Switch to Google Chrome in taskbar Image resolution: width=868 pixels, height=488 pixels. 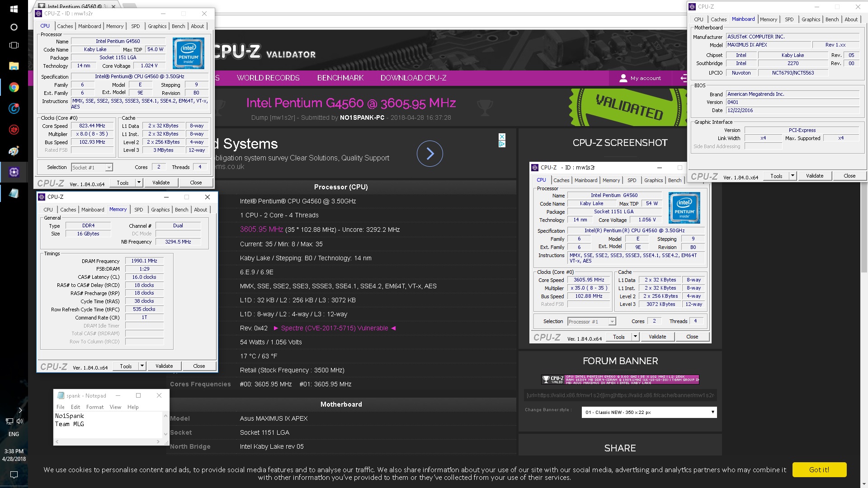(x=14, y=87)
